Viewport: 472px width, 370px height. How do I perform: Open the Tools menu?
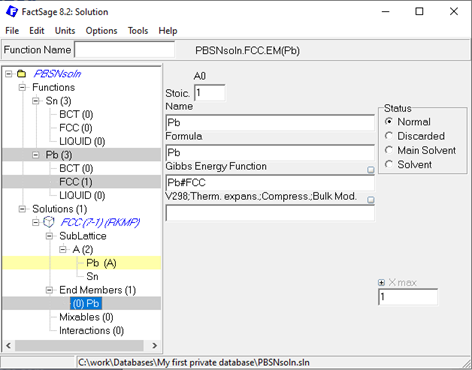[x=138, y=31]
